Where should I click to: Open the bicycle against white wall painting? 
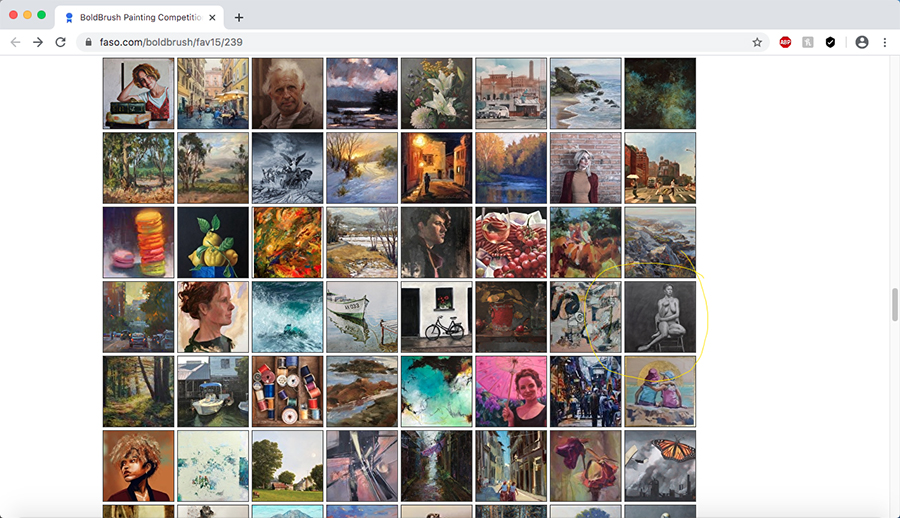(436, 317)
